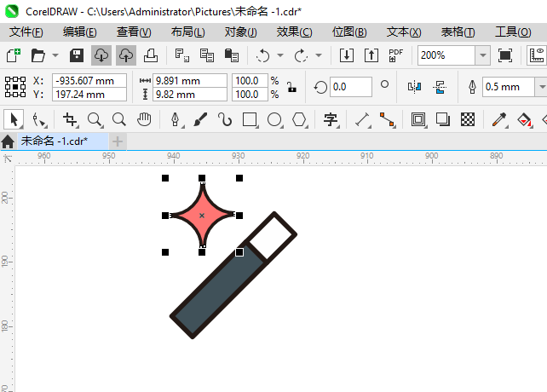The height and width of the screenshot is (392, 547).
Task: Expand the Open recent dropdown arrow
Action: click(x=55, y=55)
